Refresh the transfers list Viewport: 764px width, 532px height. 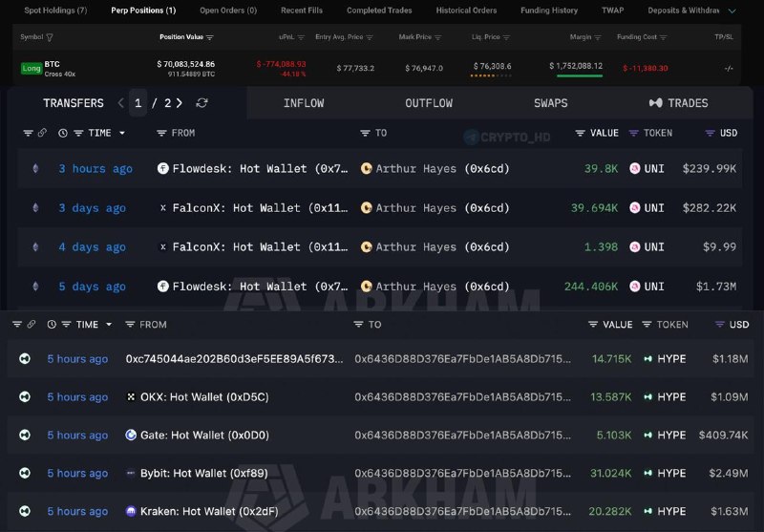202,103
